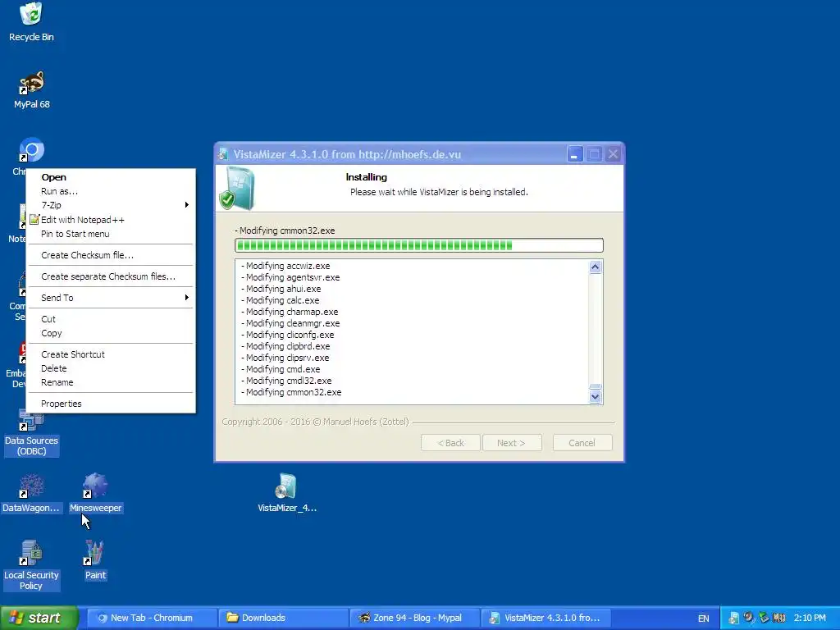Choose Pin to Start menu
The height and width of the screenshot is (630, 840).
point(111,234)
